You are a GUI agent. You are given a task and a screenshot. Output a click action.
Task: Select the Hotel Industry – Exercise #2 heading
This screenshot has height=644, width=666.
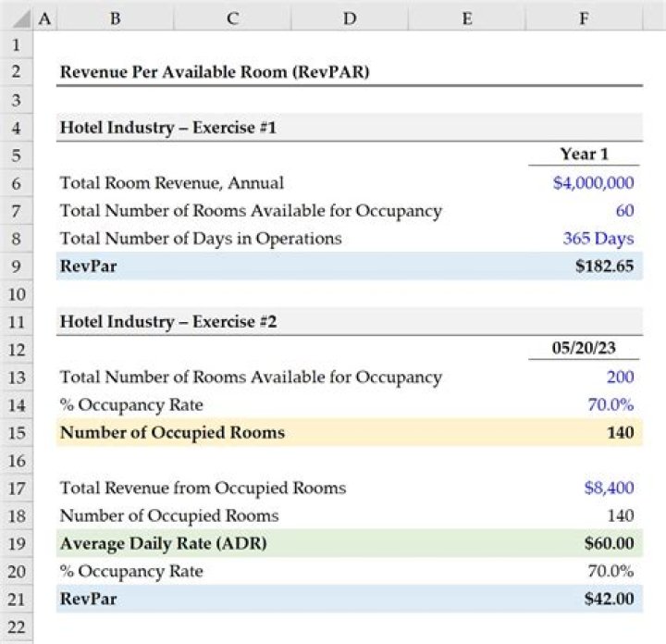tap(168, 322)
